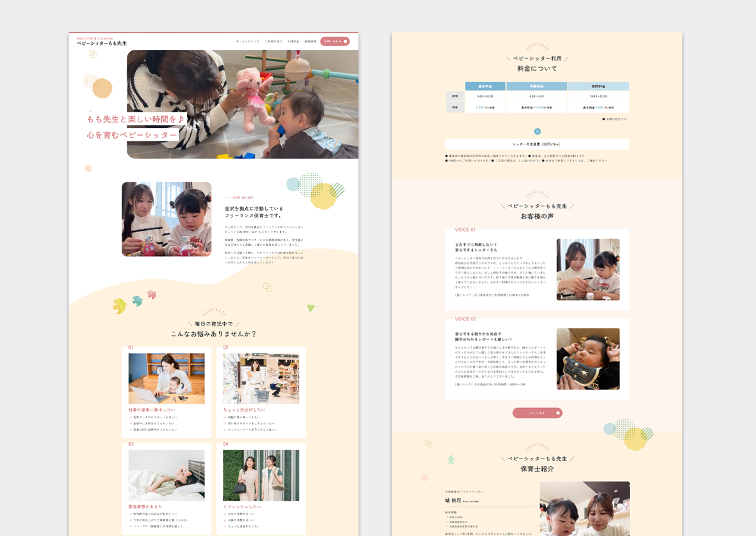Click the ベビーシッターもも先生 site logo
Viewport: 756px width, 536px height.
tap(101, 43)
